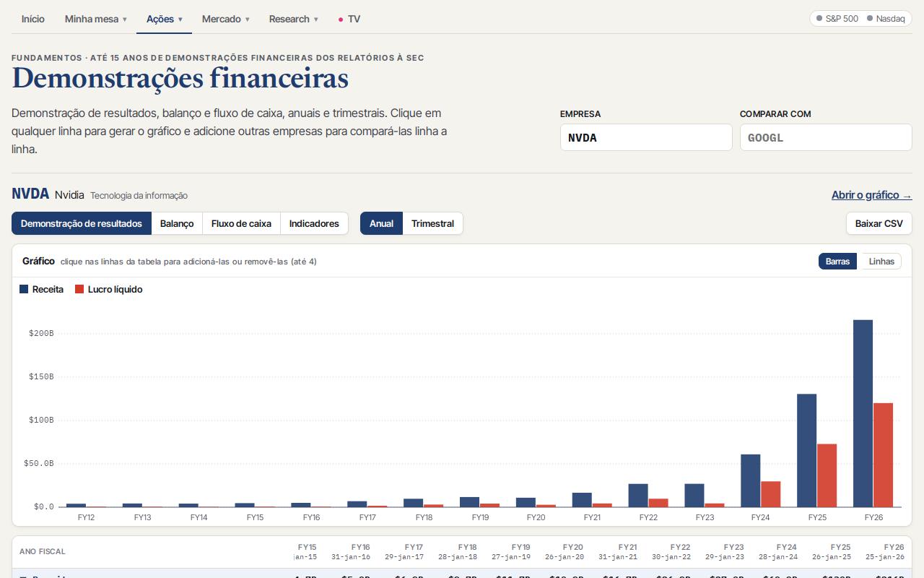Select the S&P 500 index indicator
This screenshot has width=924, height=578.
point(837,19)
